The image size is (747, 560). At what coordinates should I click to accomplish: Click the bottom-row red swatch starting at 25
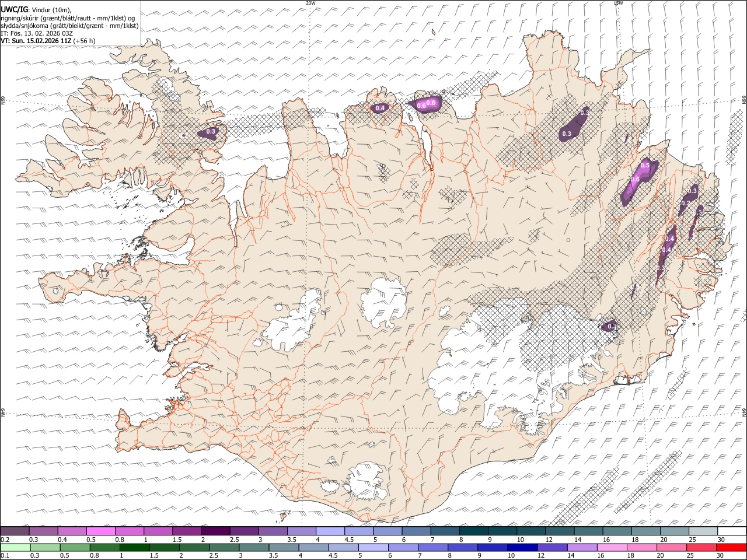tap(701, 547)
